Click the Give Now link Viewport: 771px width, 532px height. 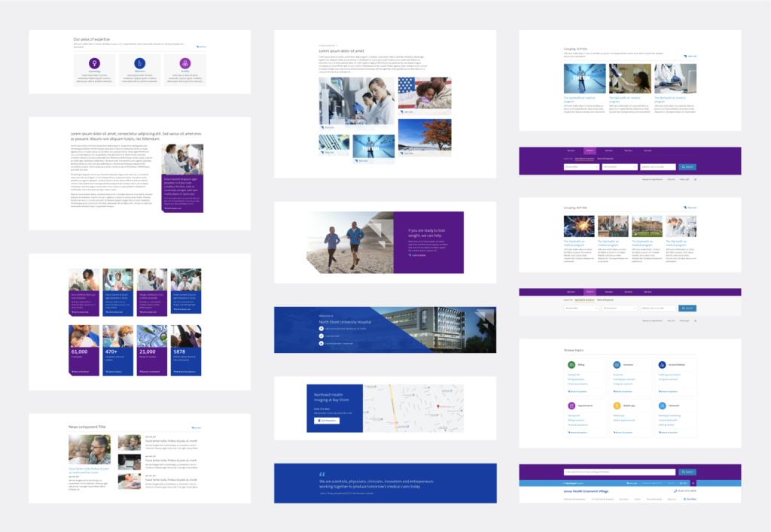(689, 499)
